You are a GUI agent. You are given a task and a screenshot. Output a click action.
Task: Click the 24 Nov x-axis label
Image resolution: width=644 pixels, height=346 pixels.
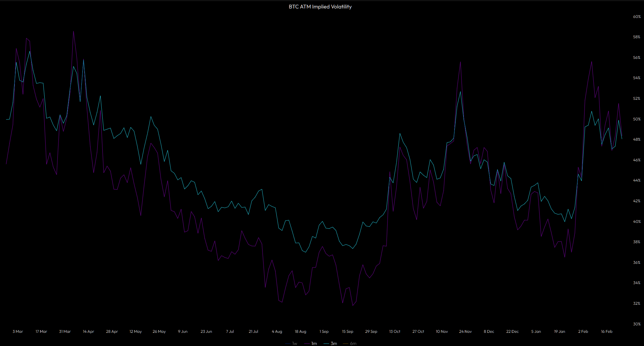(x=465, y=331)
